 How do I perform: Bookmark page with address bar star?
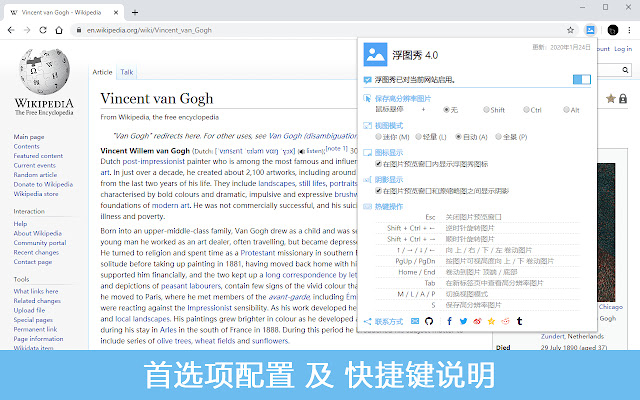pyautogui.click(x=570, y=30)
